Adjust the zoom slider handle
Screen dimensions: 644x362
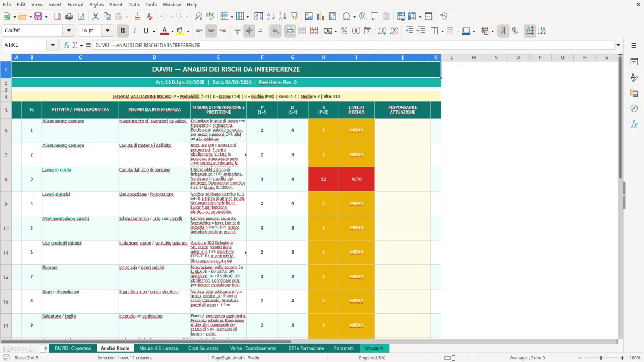pos(601,358)
